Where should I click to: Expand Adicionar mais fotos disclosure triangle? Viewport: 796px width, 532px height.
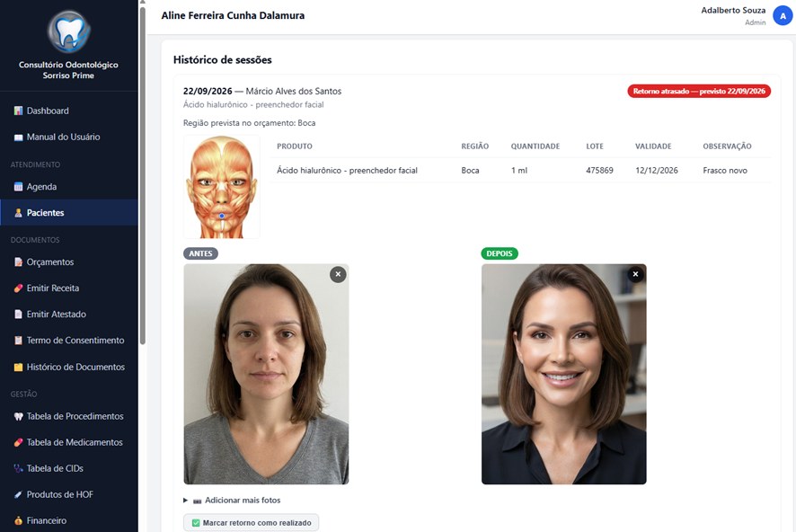point(185,501)
